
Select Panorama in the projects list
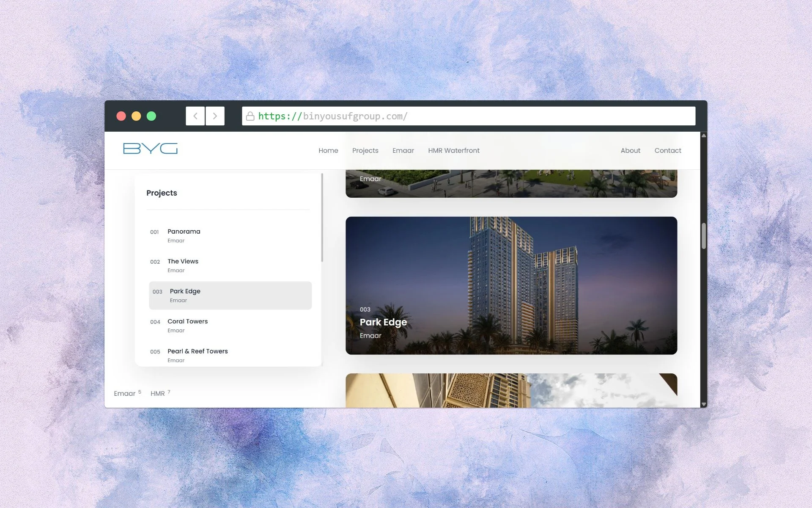[x=184, y=232]
